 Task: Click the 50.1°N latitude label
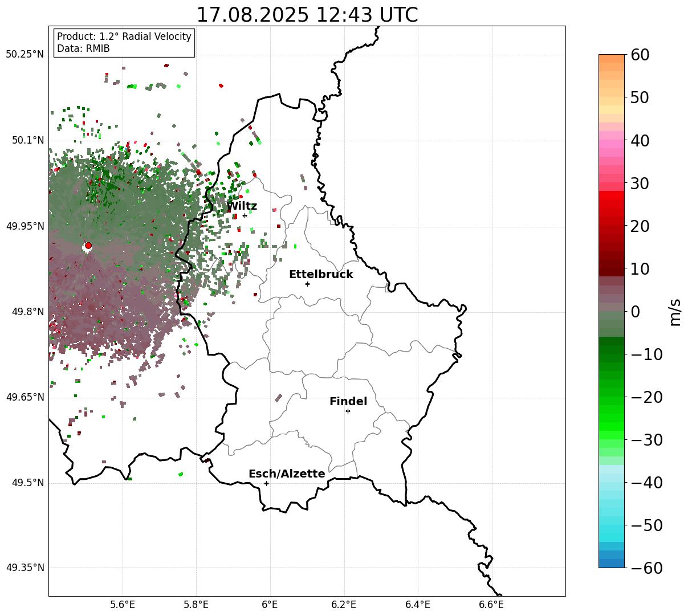click(x=28, y=140)
